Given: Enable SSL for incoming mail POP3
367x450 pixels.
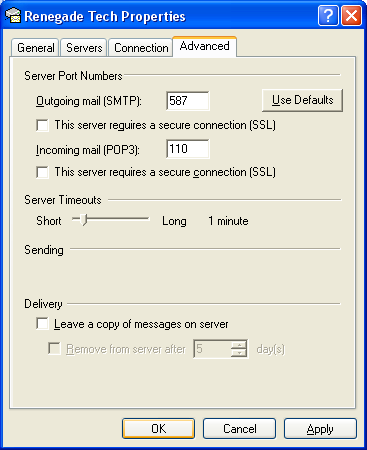Looking at the screenshot, I should click(x=43, y=173).
